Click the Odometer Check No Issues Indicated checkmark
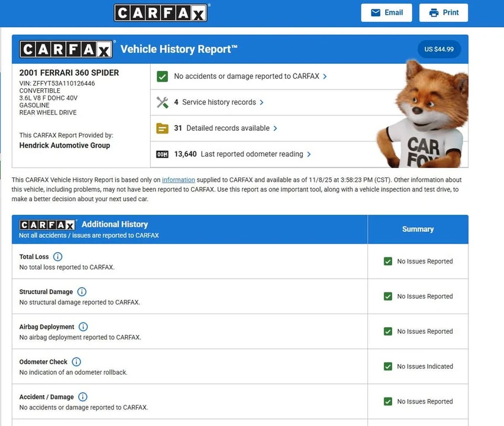This screenshot has width=504, height=426. 388,366
